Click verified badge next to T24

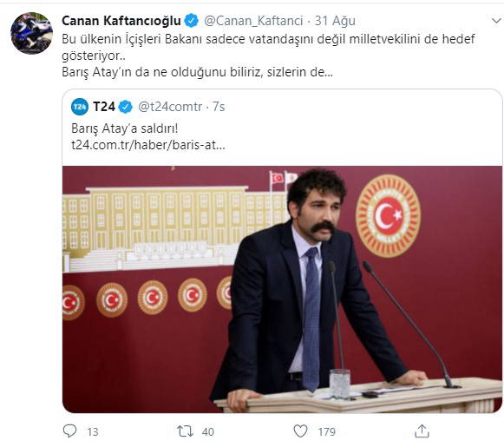126,107
